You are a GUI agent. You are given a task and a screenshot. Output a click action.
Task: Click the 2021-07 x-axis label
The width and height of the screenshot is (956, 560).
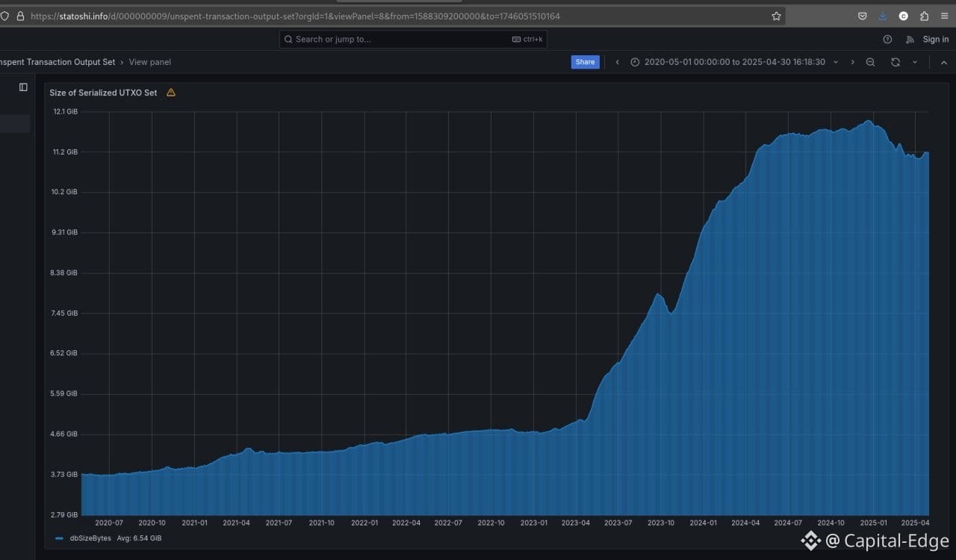279,523
